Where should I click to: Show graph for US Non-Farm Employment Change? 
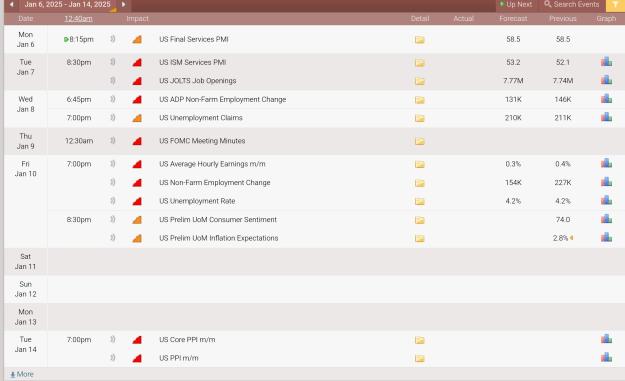click(606, 181)
